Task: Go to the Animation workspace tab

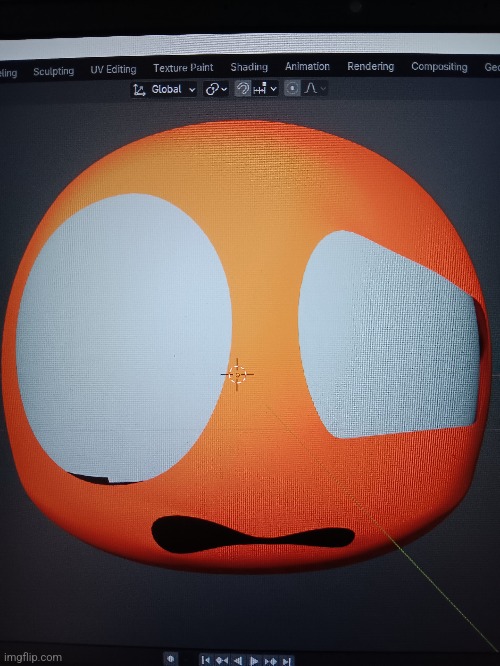Action: pos(307,66)
